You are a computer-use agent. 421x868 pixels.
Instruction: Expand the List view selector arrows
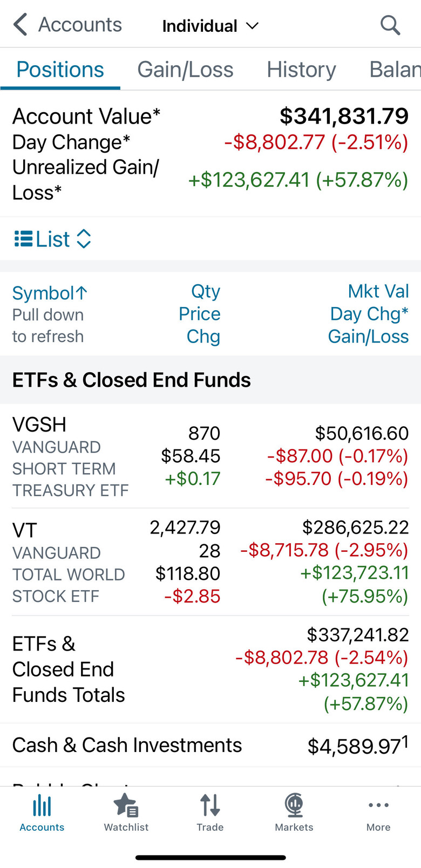pos(84,238)
